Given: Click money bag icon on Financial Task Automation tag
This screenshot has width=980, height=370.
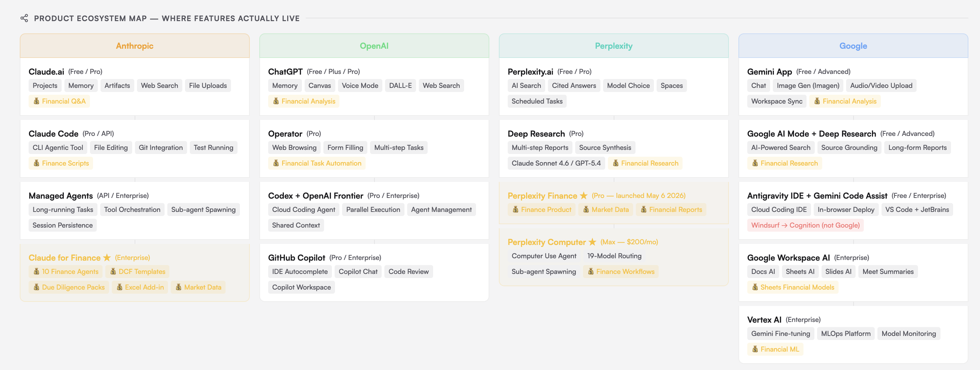Looking at the screenshot, I should click(x=276, y=163).
